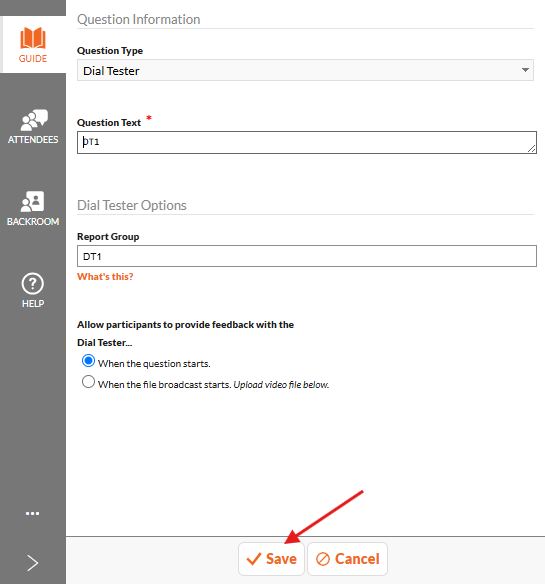
Task: Cancel editing the question
Action: click(347, 559)
